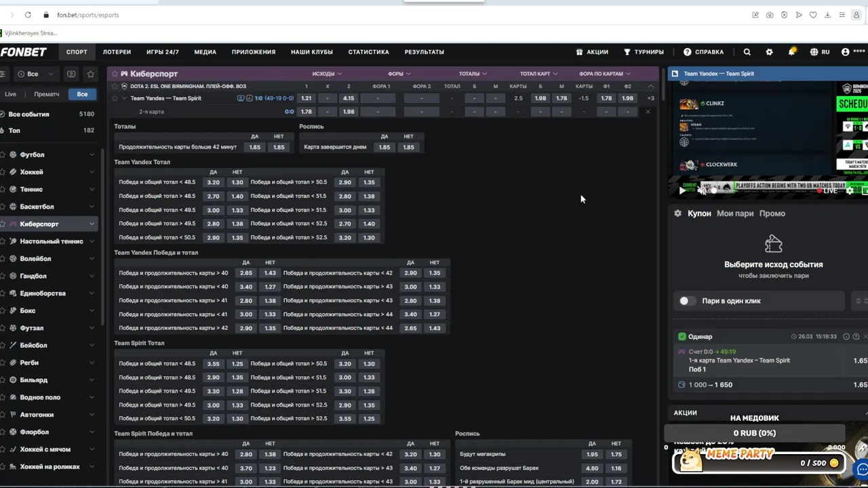The width and height of the screenshot is (868, 488).
Task: Switch to Промо tab in coupon
Action: tap(772, 213)
